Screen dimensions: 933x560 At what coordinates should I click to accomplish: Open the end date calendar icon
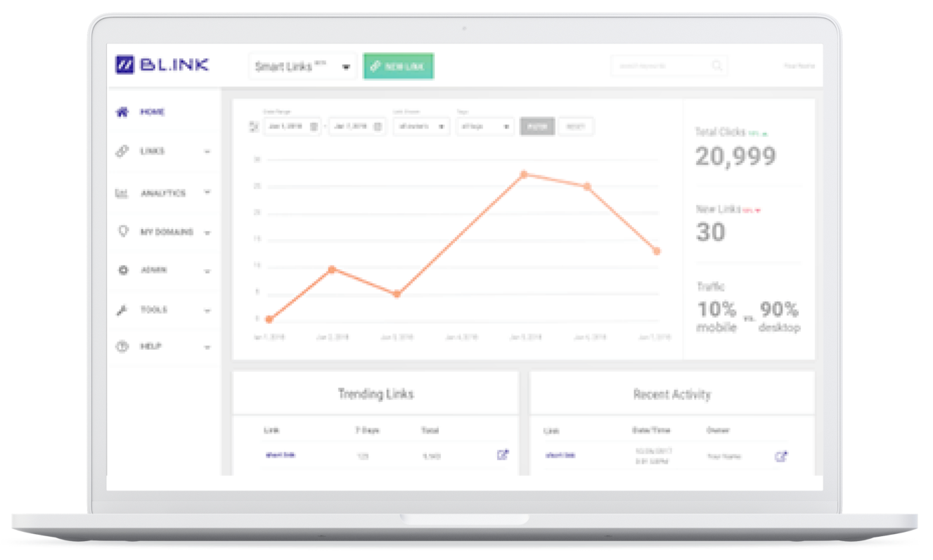(378, 126)
